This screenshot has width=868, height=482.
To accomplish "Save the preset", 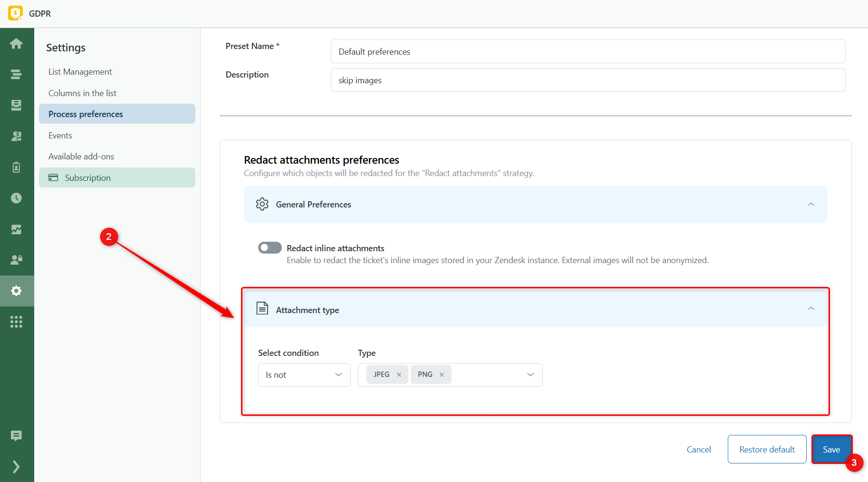I will [831, 449].
